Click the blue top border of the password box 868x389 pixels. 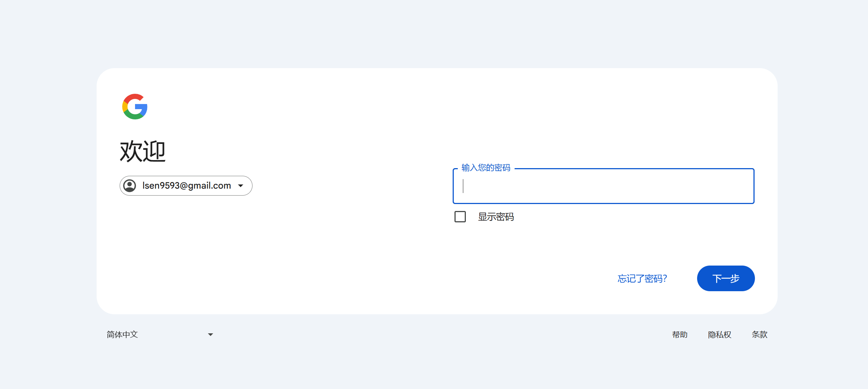pos(633,169)
